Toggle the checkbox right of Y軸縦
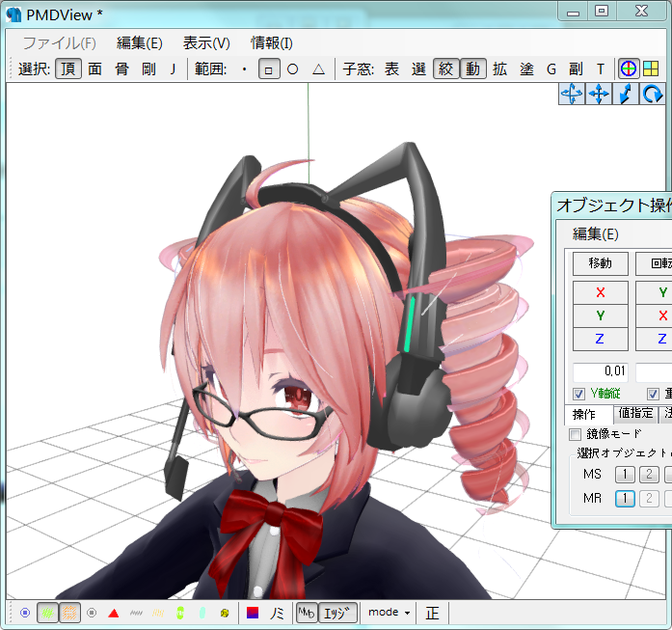The height and width of the screenshot is (630, 672). click(653, 394)
